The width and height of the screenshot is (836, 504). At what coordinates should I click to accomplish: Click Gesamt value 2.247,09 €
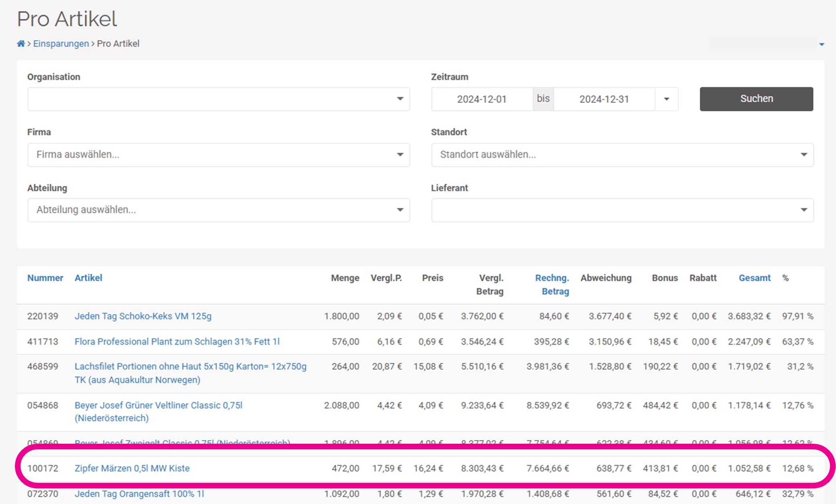pos(749,342)
